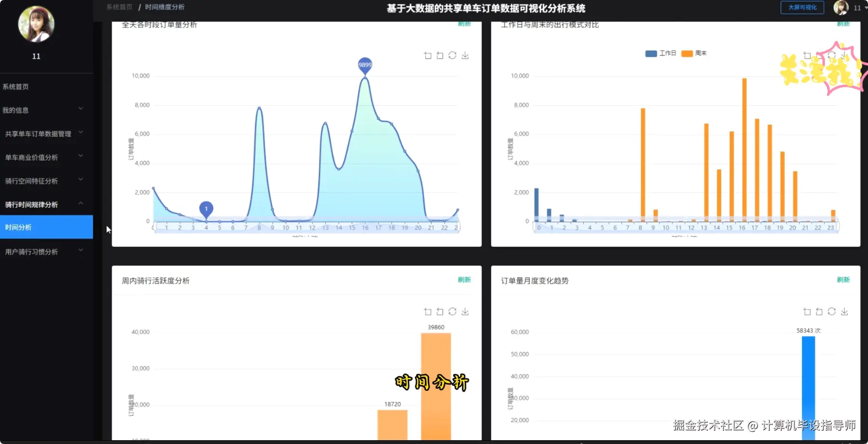Click zoom reset icon in 订单量月度变化趋势 chart
This screenshot has height=444, width=868.
click(820, 311)
